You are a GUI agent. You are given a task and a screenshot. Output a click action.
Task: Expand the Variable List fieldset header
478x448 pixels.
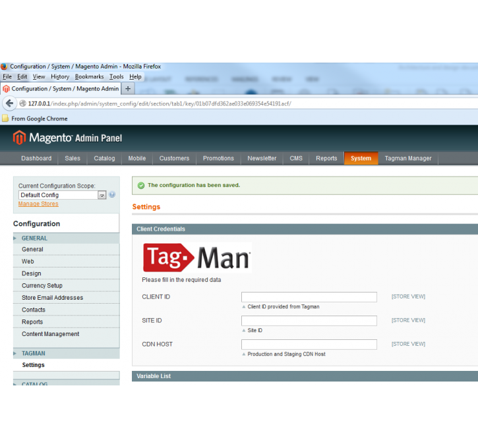[305, 376]
